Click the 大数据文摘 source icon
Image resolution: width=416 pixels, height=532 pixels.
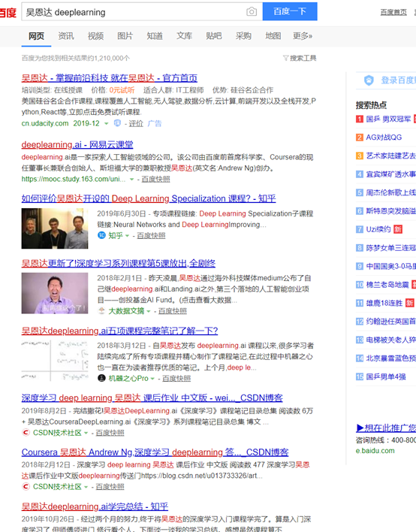101,310
